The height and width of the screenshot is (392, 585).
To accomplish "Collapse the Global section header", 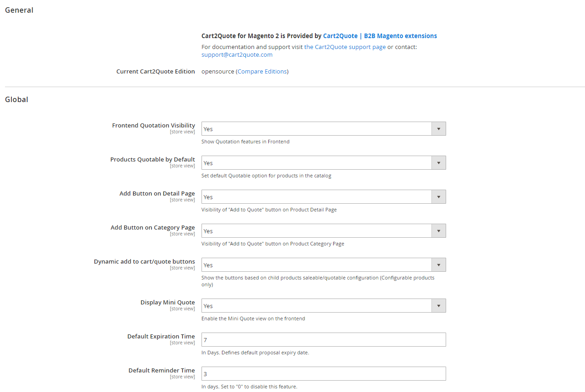I will (16, 99).
